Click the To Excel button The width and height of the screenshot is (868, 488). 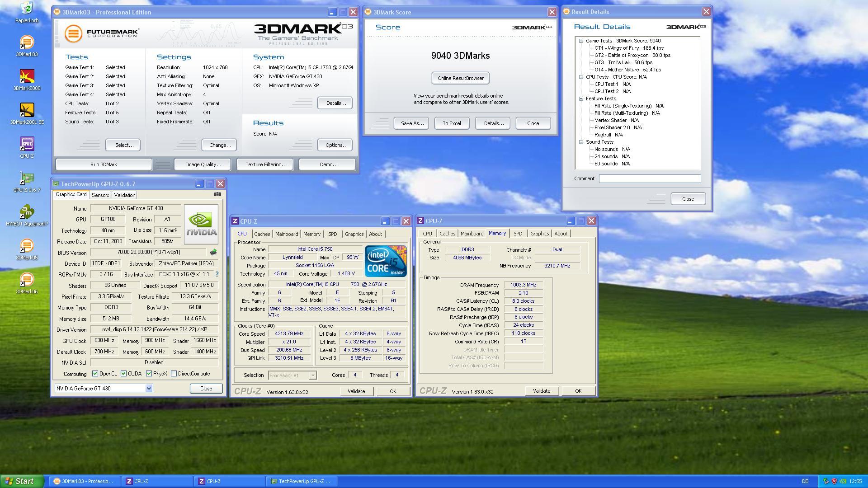pos(452,123)
